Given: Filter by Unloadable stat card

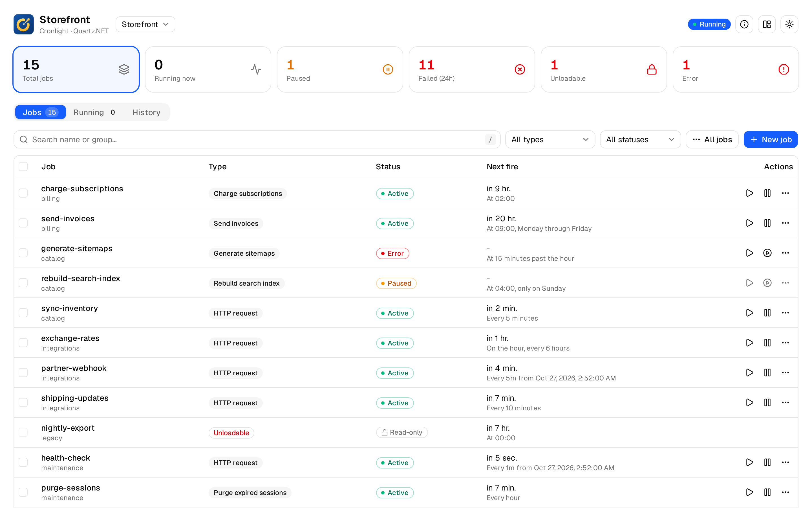Looking at the screenshot, I should [x=603, y=69].
